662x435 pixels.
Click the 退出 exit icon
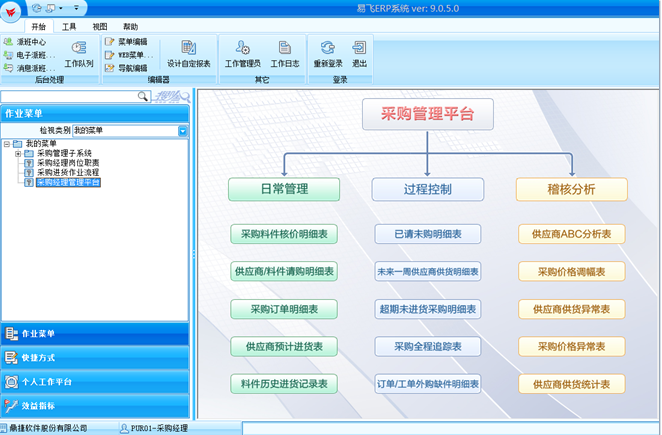click(359, 52)
